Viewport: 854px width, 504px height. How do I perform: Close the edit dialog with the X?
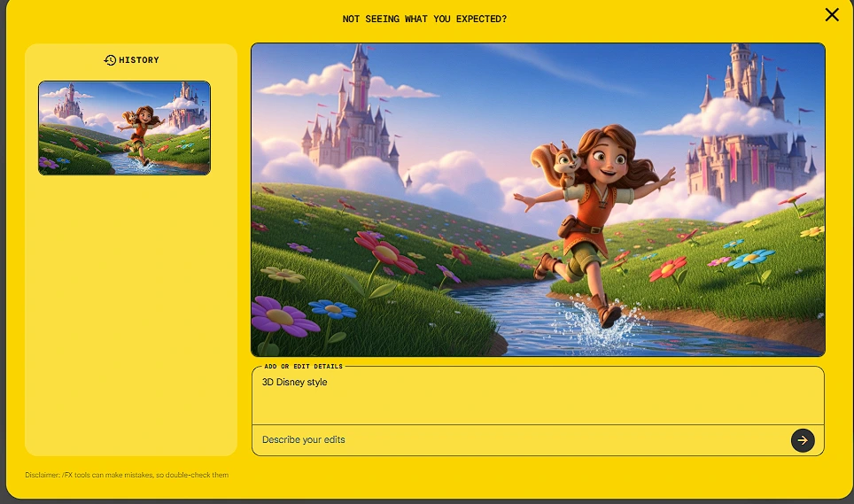pos(831,14)
